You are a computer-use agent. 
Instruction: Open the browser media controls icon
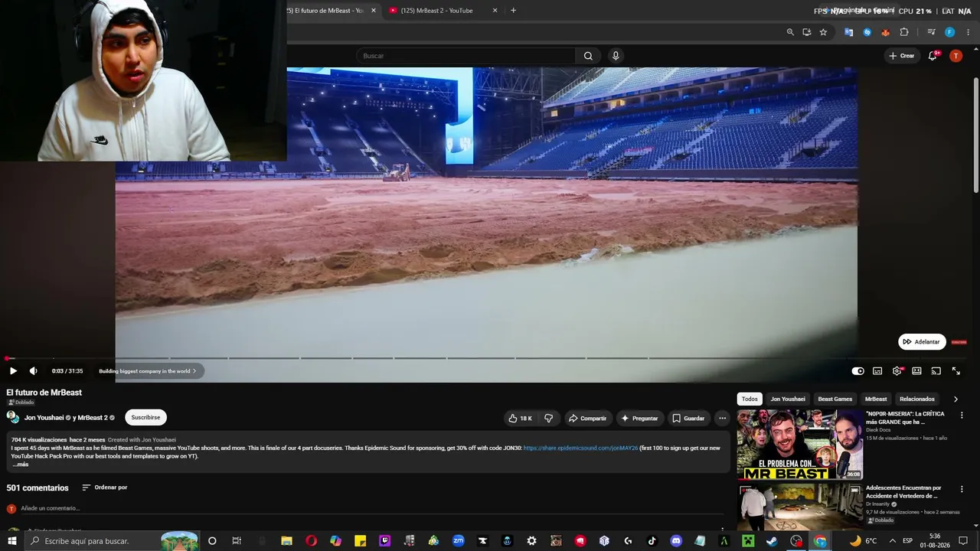(931, 32)
